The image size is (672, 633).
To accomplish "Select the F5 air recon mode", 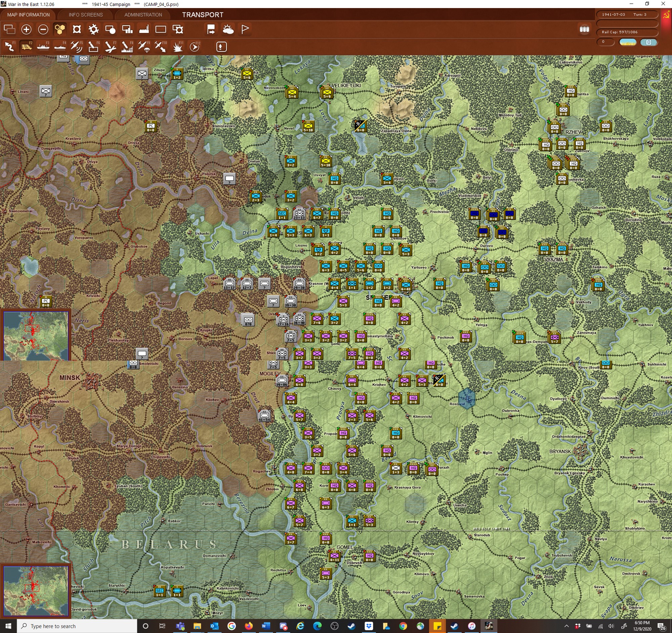I will coord(77,46).
